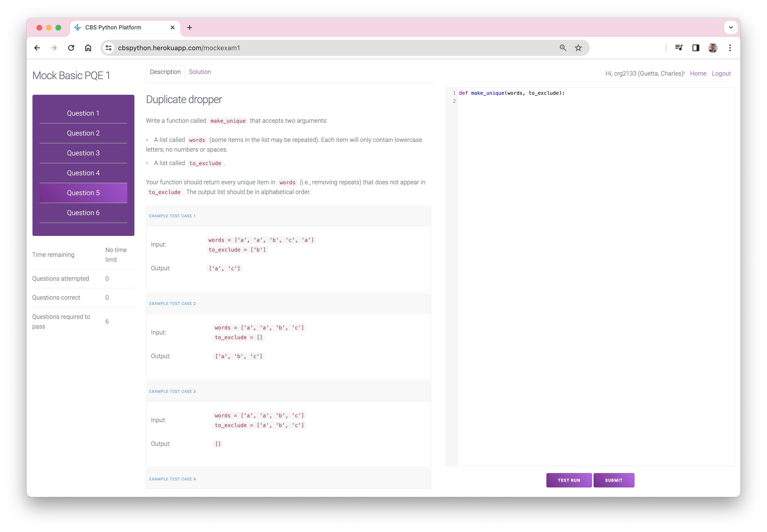Open the media control playlist icon

point(679,48)
